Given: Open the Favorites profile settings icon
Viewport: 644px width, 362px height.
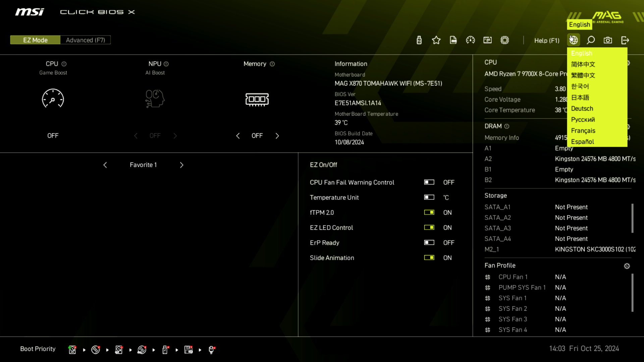Looking at the screenshot, I should pyautogui.click(x=437, y=40).
